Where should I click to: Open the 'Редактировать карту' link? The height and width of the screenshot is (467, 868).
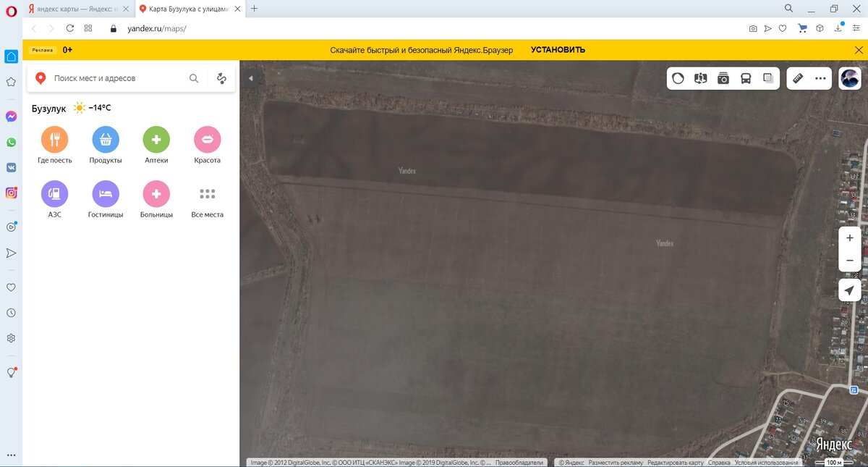(675, 462)
